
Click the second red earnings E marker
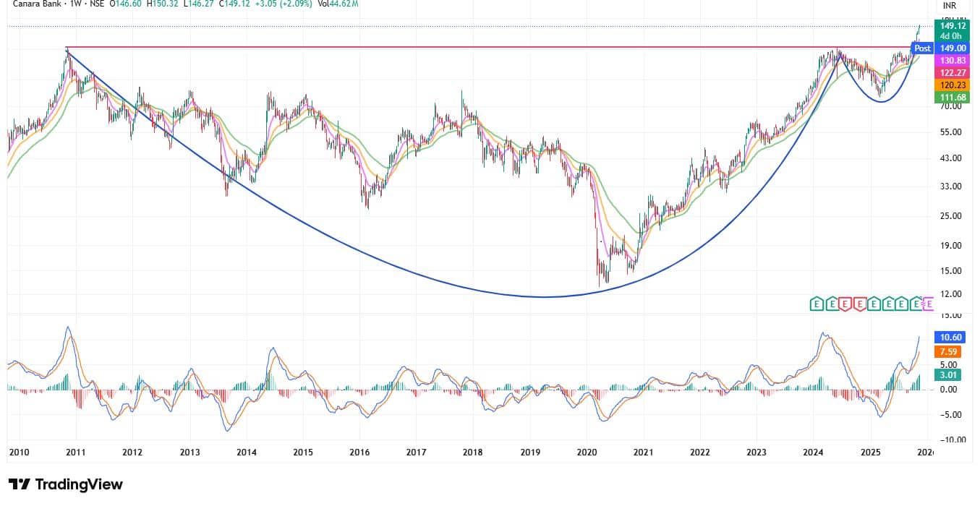[859, 304]
